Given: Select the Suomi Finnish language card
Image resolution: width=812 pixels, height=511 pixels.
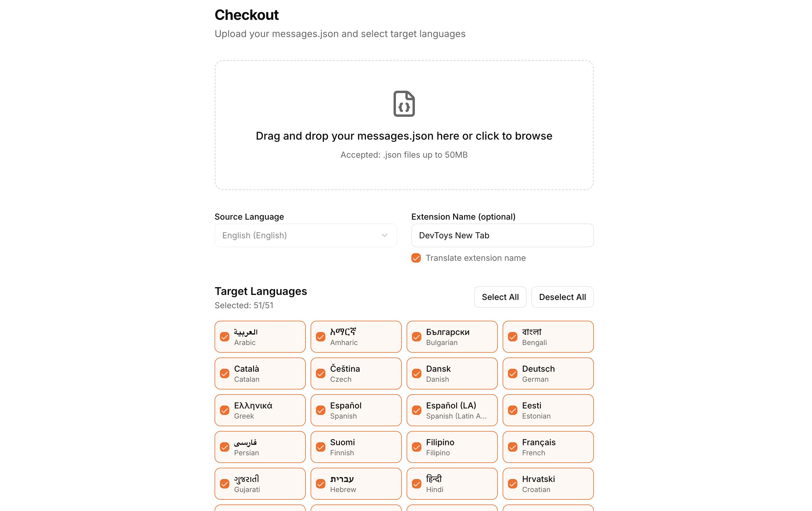Looking at the screenshot, I should tap(356, 447).
